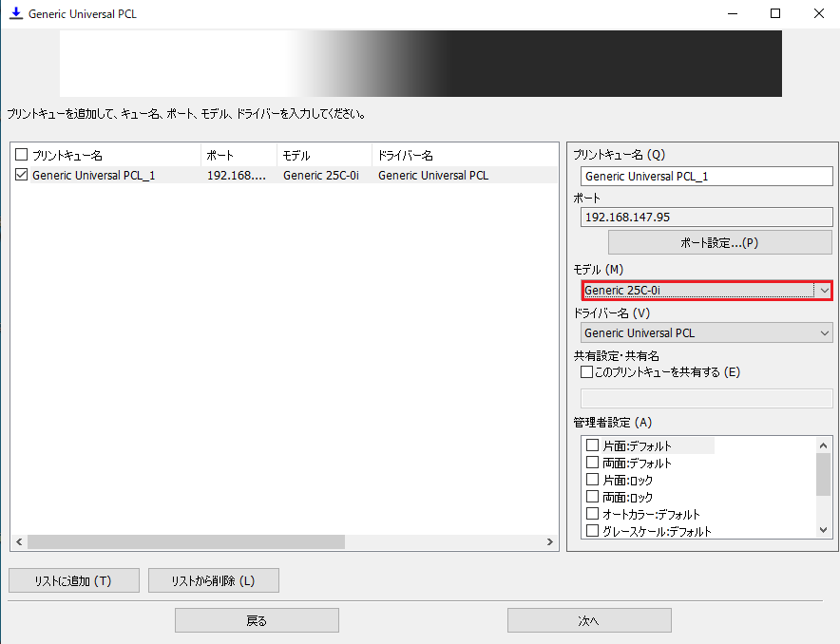Check 片面:デフォルト admin setting
Viewport: 840px width, 644px height.
coord(593,445)
